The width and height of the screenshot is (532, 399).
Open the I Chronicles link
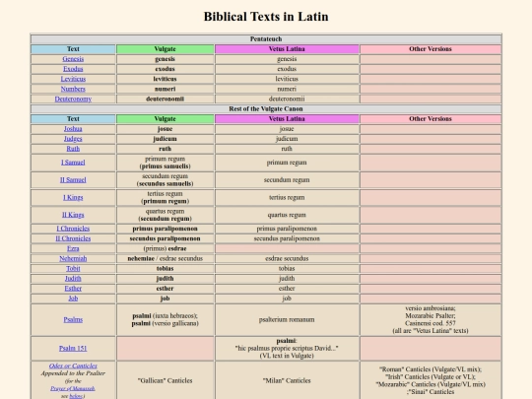pos(73,229)
